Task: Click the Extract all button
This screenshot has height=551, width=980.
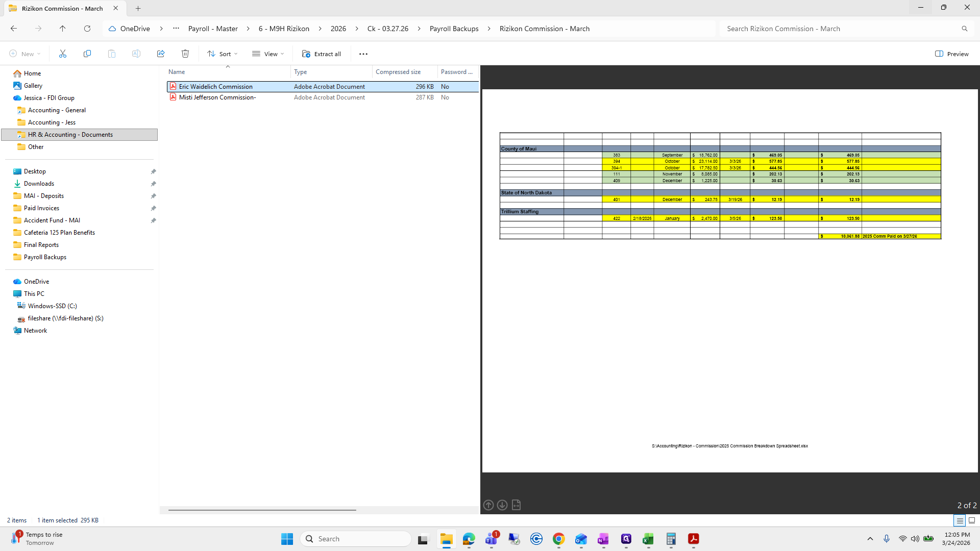Action: pyautogui.click(x=322, y=54)
